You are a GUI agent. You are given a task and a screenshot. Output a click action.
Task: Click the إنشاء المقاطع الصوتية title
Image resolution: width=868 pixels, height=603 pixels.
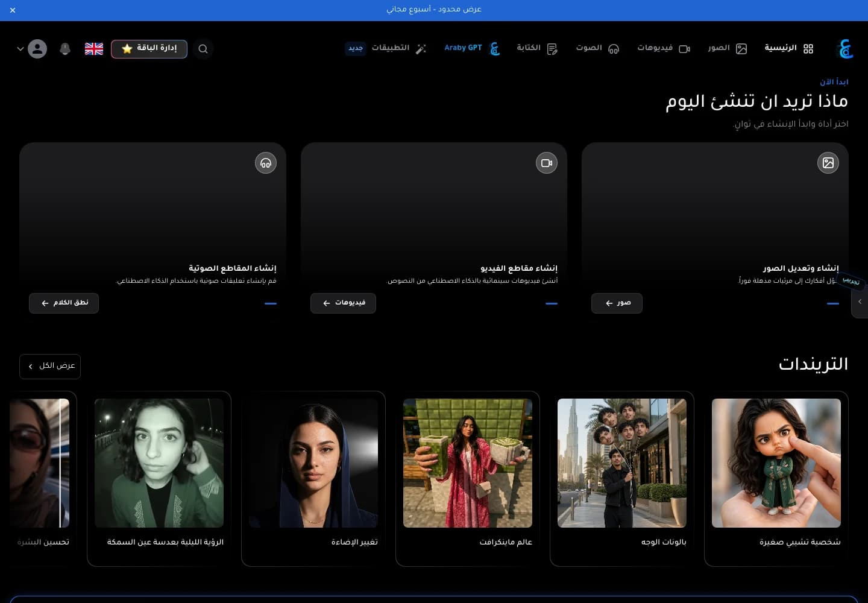coord(233,268)
